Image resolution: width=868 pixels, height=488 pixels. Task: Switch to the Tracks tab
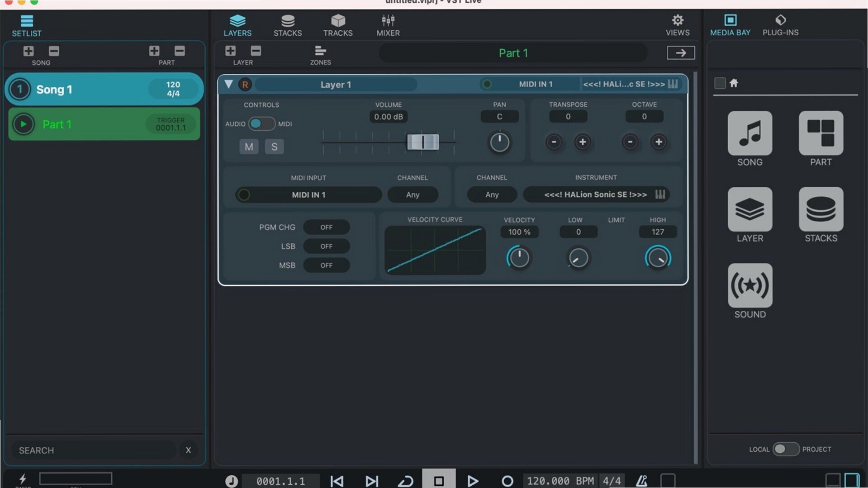[337, 25]
